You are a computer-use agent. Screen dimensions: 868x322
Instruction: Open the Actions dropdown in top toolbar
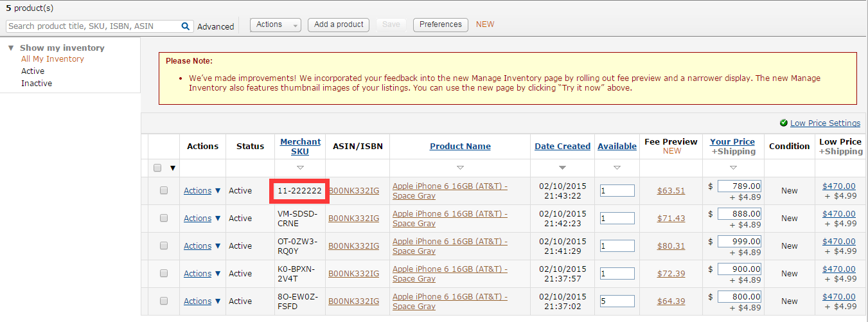(x=275, y=24)
